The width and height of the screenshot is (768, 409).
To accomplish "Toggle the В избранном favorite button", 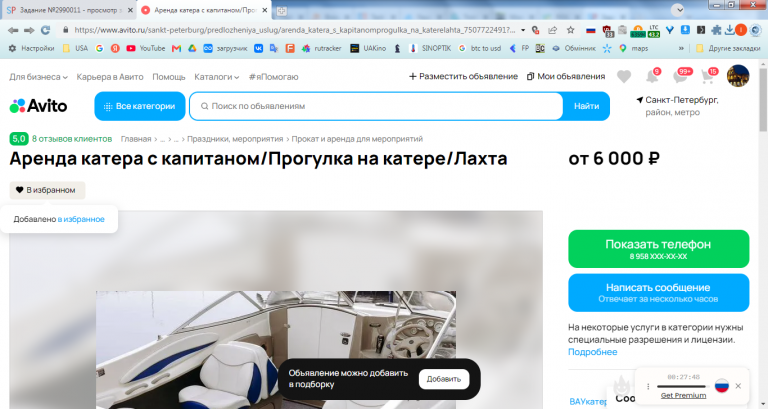I will (x=48, y=190).
